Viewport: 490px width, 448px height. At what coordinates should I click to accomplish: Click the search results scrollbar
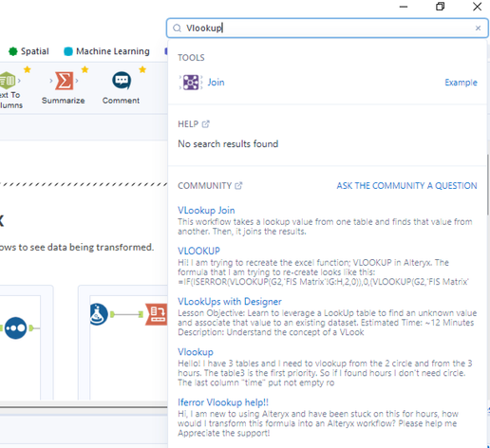(488, 185)
